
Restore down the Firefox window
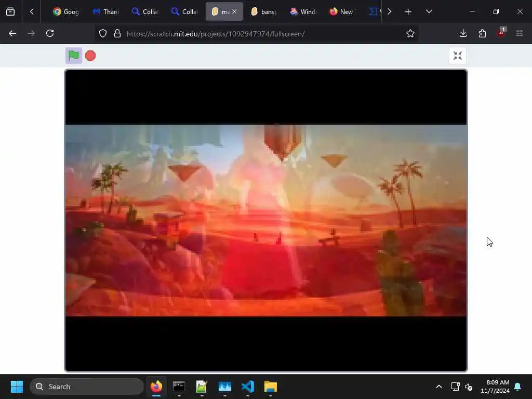[x=496, y=11]
